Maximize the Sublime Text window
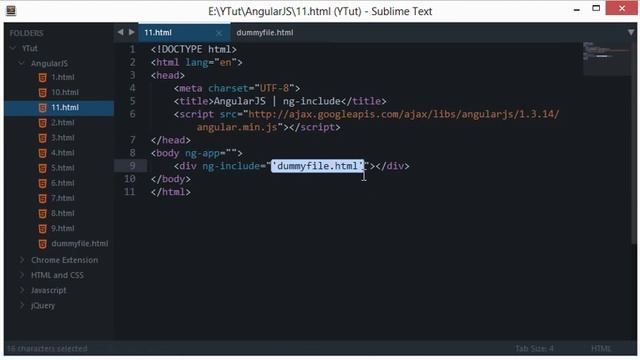The image size is (640, 360). click(596, 8)
